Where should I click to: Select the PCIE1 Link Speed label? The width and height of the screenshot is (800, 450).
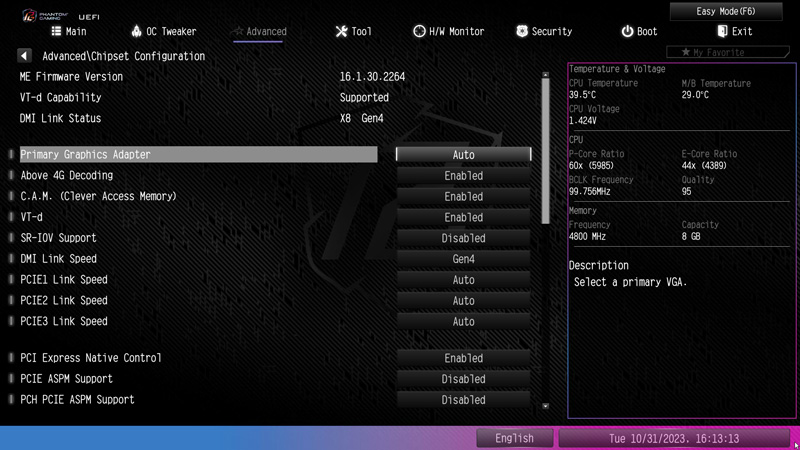[x=64, y=280]
